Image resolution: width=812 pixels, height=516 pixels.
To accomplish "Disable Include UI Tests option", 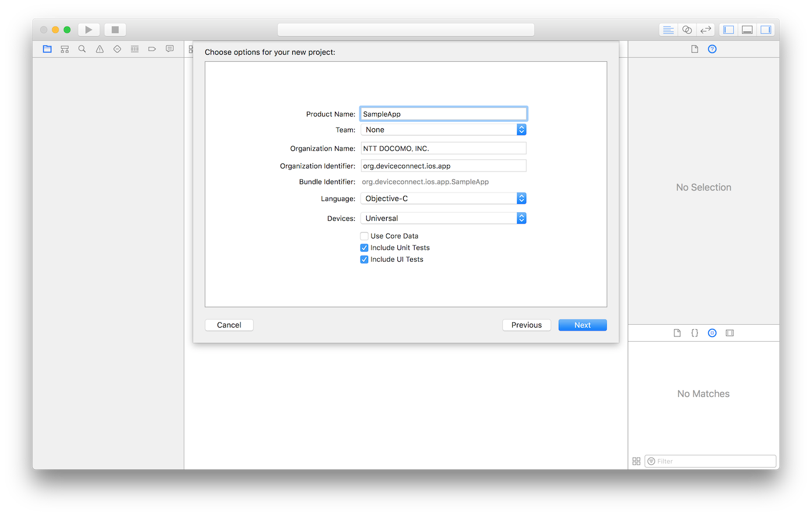I will pos(365,259).
